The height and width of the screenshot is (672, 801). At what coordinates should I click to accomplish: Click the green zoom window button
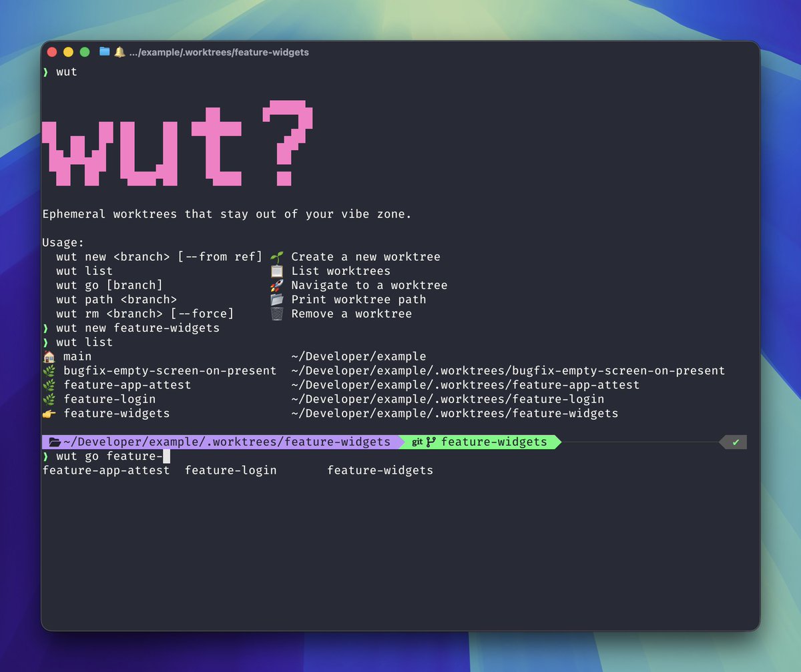click(85, 52)
